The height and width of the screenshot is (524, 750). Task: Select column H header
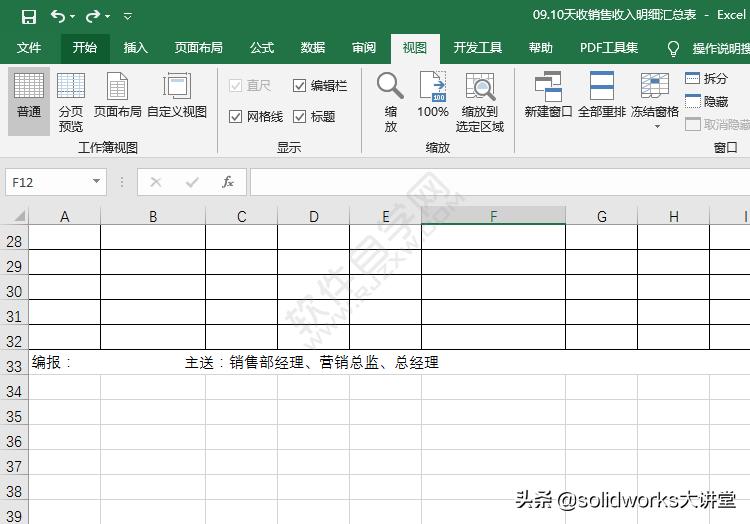tap(673, 217)
